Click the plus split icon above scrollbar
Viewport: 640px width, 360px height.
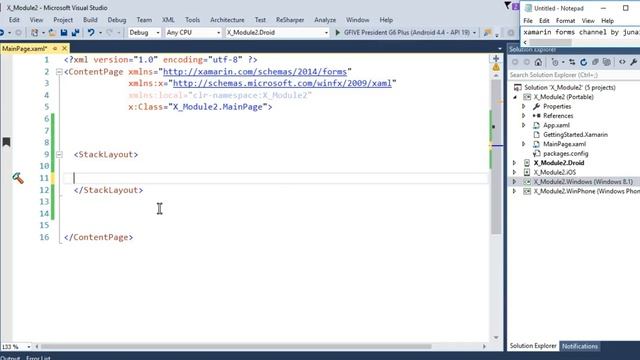click(x=496, y=59)
